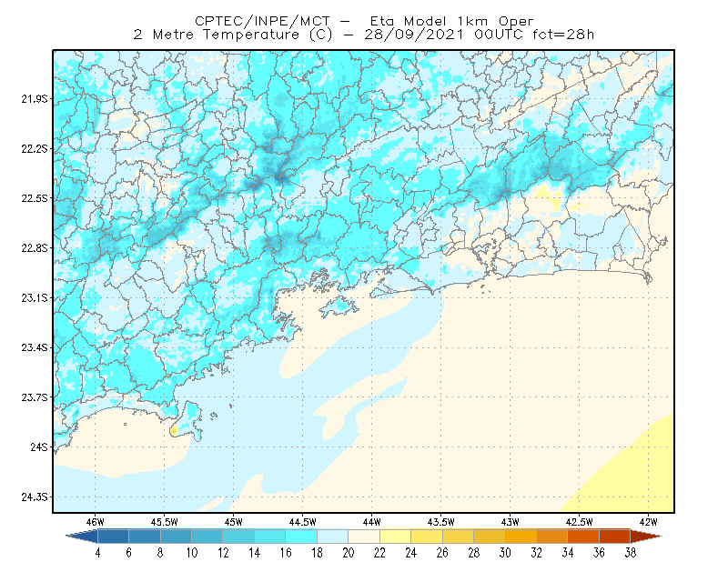Click the 24S latitude axis label
Image resolution: width=728 pixels, height=562 pixels.
[x=39, y=447]
